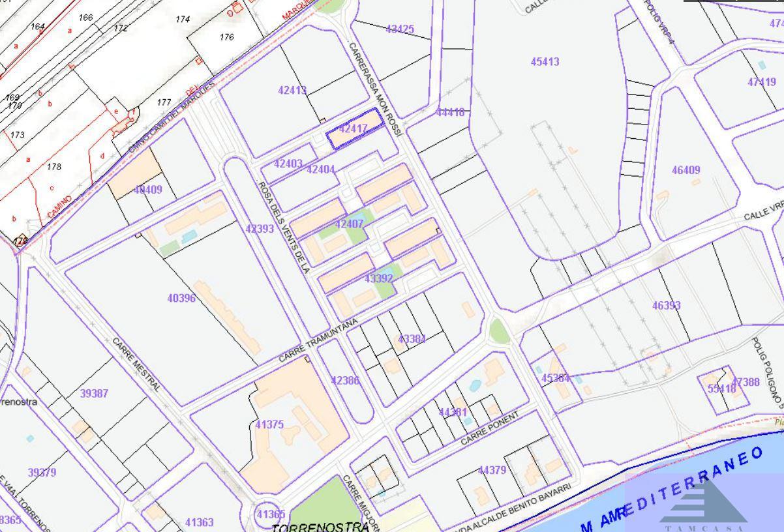Click the CARRE TRAMUNTANA street name
This screenshot has width=784, height=532.
(x=319, y=340)
